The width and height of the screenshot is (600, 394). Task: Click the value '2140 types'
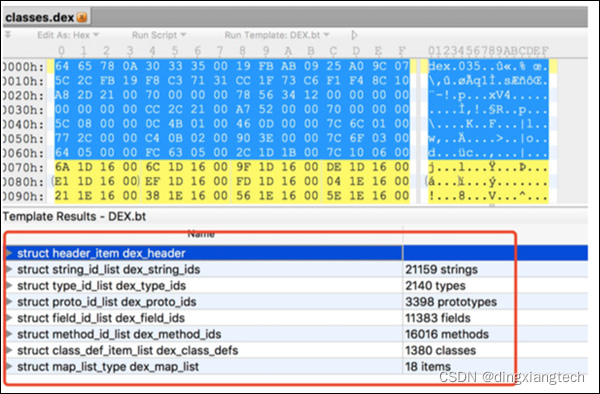coord(435,285)
